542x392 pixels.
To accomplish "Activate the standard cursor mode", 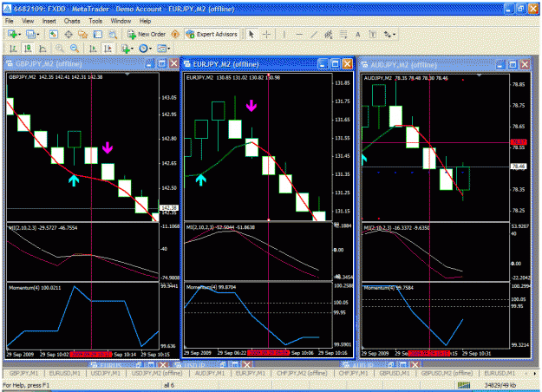I will coord(251,34).
